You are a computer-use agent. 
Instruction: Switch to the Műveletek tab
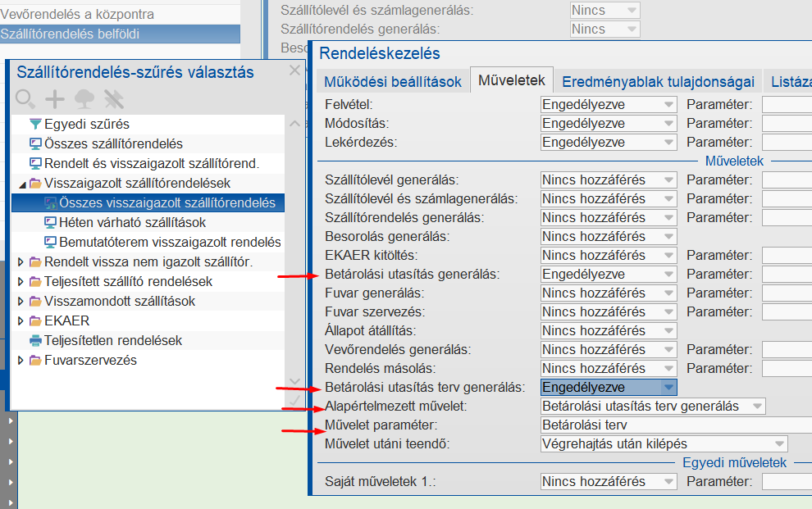pos(512,80)
